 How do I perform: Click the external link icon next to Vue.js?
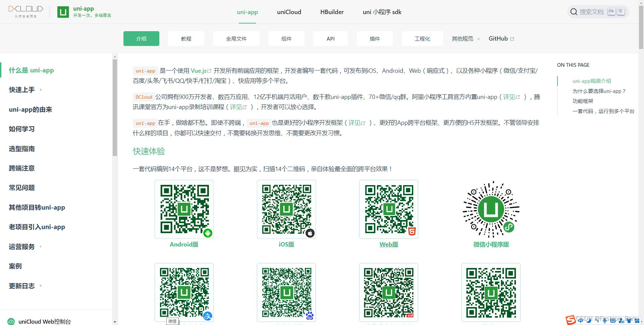[210, 70]
